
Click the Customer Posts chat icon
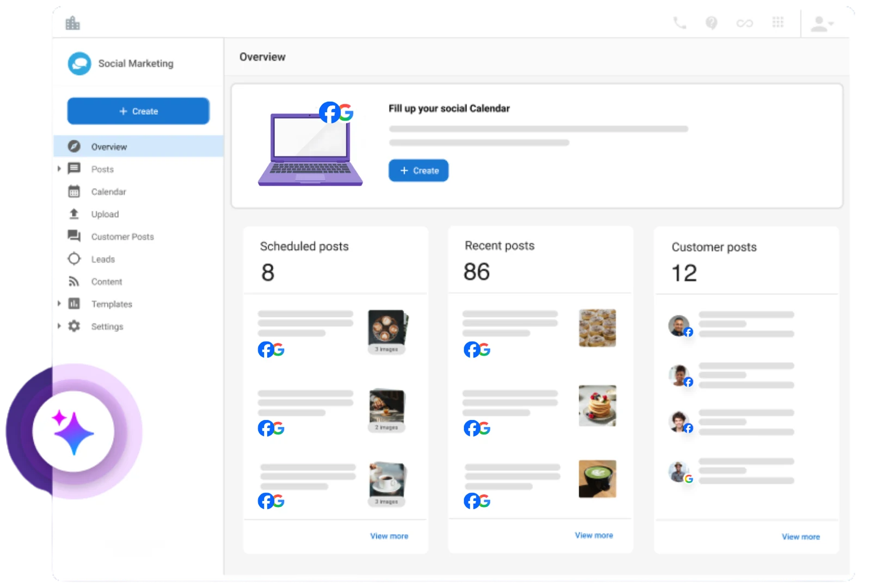click(x=74, y=236)
